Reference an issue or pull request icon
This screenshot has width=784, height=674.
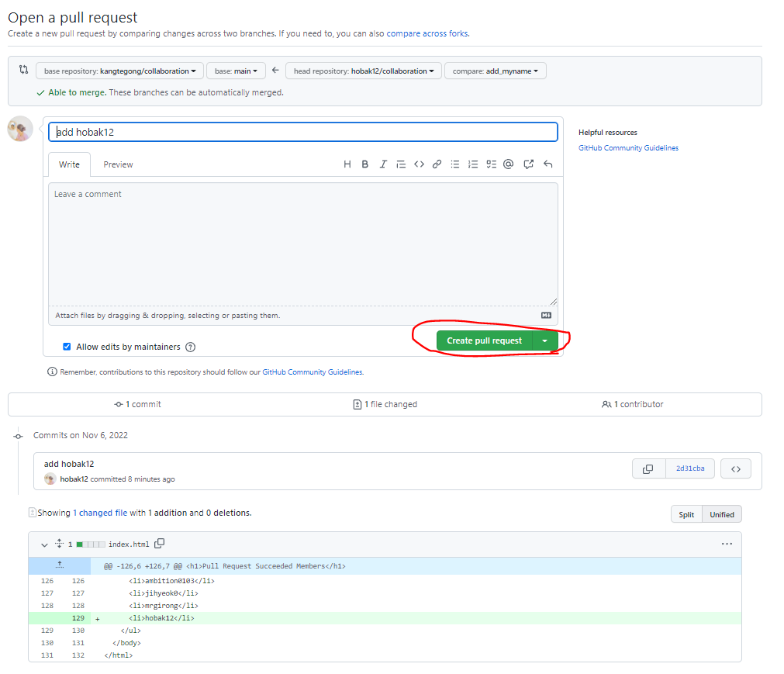coord(529,164)
